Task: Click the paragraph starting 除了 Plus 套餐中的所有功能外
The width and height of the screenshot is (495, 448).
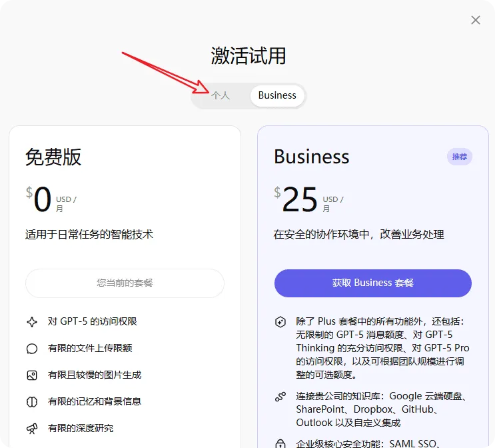Action: coord(382,348)
